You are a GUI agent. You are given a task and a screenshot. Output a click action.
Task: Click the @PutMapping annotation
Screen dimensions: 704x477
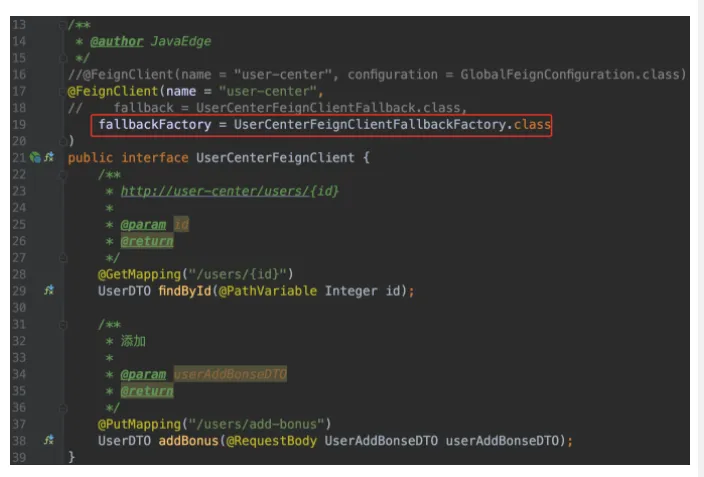[139, 424]
